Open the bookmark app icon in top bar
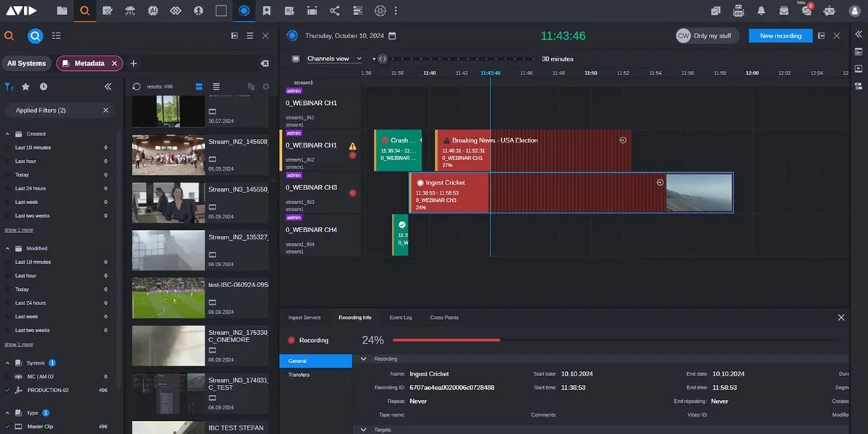 [x=267, y=11]
